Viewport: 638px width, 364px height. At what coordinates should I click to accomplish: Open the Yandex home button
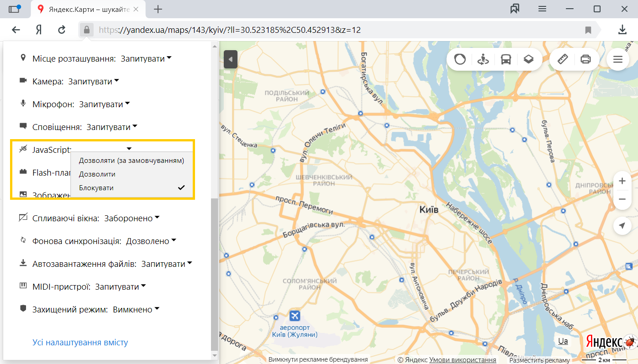coord(39,30)
